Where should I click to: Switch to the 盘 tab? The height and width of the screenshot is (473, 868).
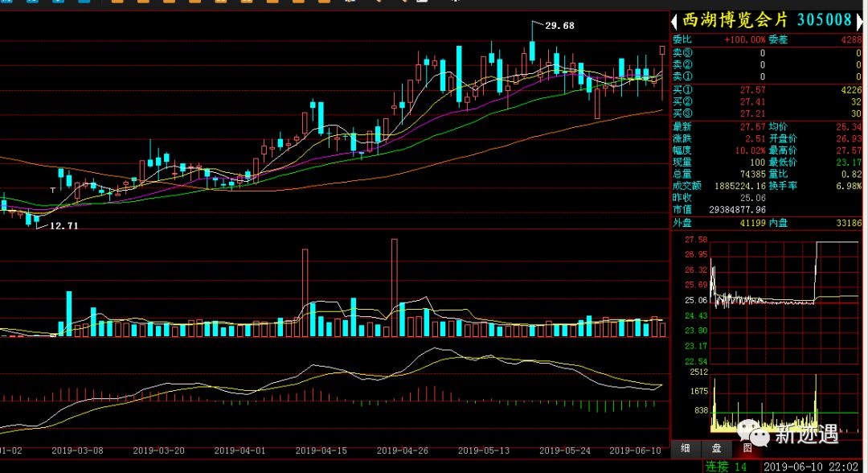(x=716, y=448)
